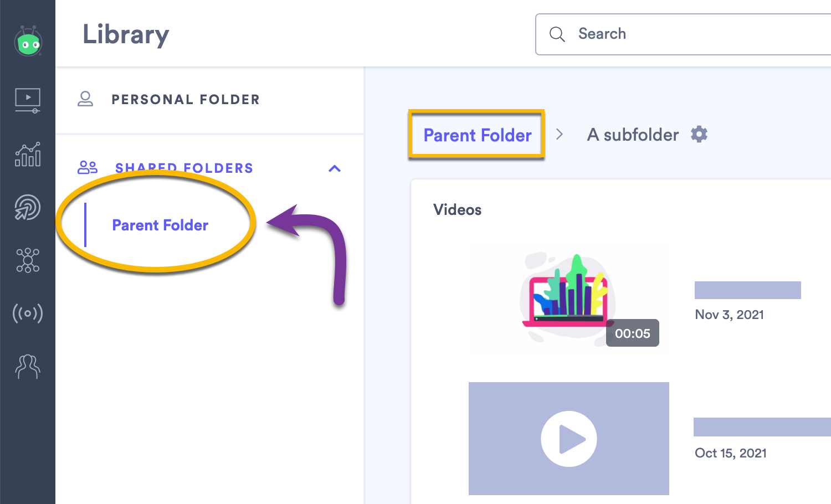Click inside the Search input field
Image resolution: width=831 pixels, height=504 pixels.
click(x=637, y=34)
